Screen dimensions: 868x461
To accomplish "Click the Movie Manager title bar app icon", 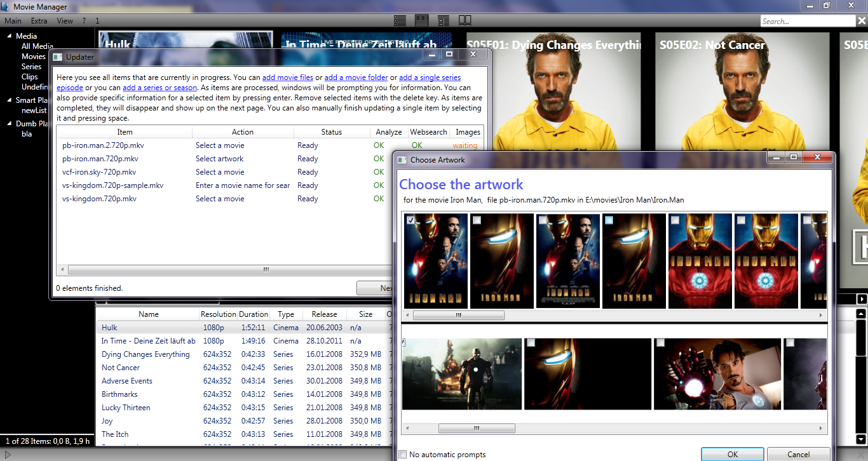I will 6,6.
